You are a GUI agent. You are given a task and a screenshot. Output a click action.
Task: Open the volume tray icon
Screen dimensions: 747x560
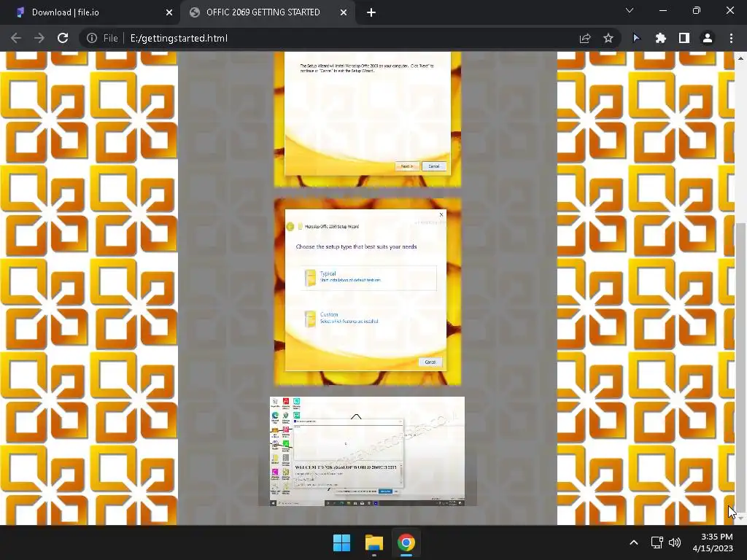coord(675,542)
